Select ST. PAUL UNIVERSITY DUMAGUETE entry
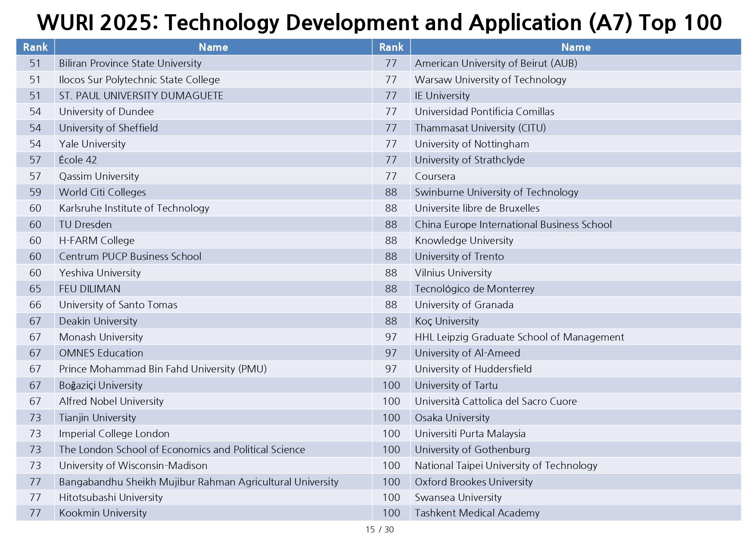This screenshot has height=535, width=756. (141, 96)
